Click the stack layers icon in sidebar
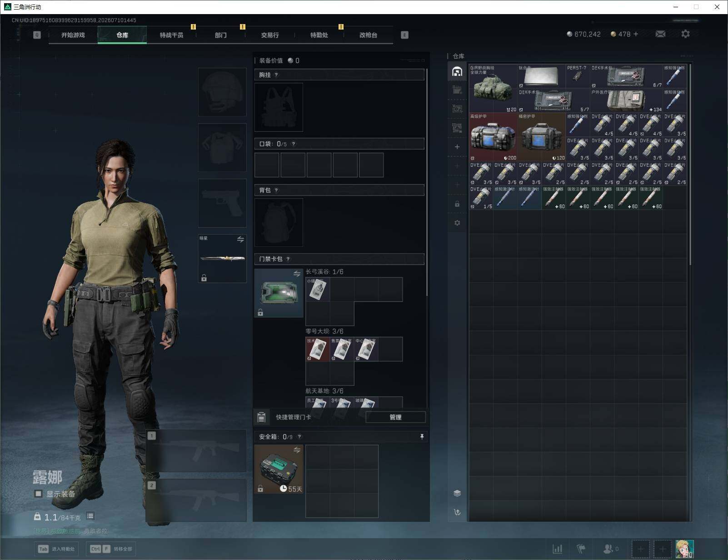Screen dimensions: 728x560 click(457, 493)
